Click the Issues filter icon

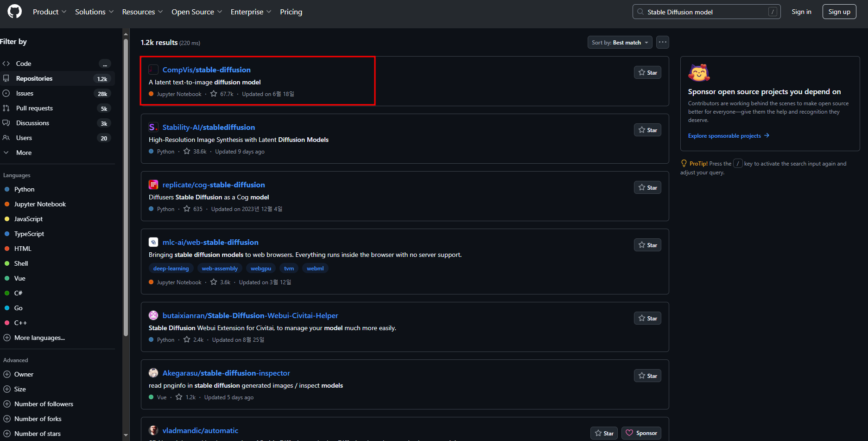tap(6, 93)
